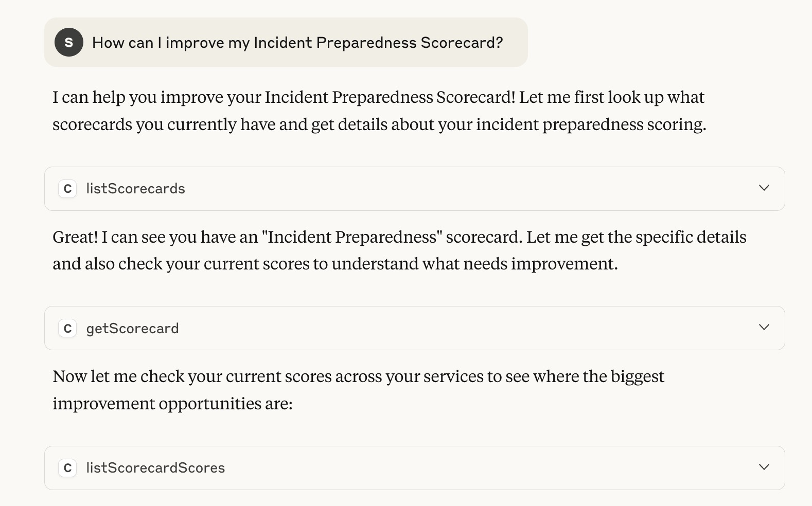Image resolution: width=812 pixels, height=506 pixels.
Task: Open the listScorecardScores tool label
Action: point(155,468)
